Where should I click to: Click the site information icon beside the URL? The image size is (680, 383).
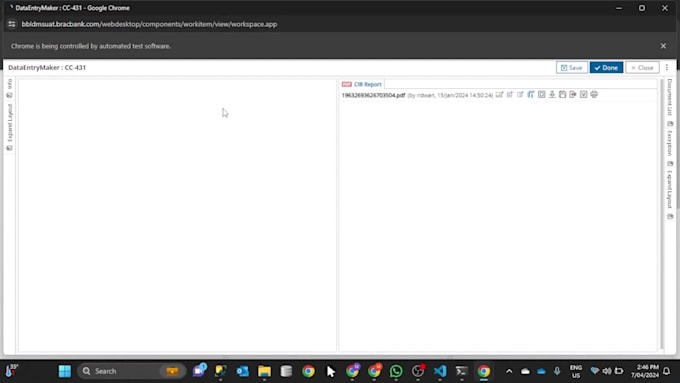tap(12, 24)
